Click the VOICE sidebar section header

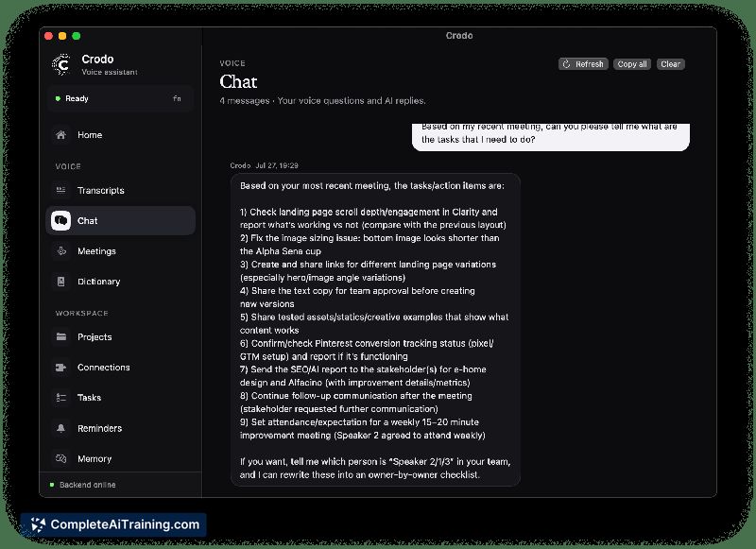pyautogui.click(x=68, y=166)
